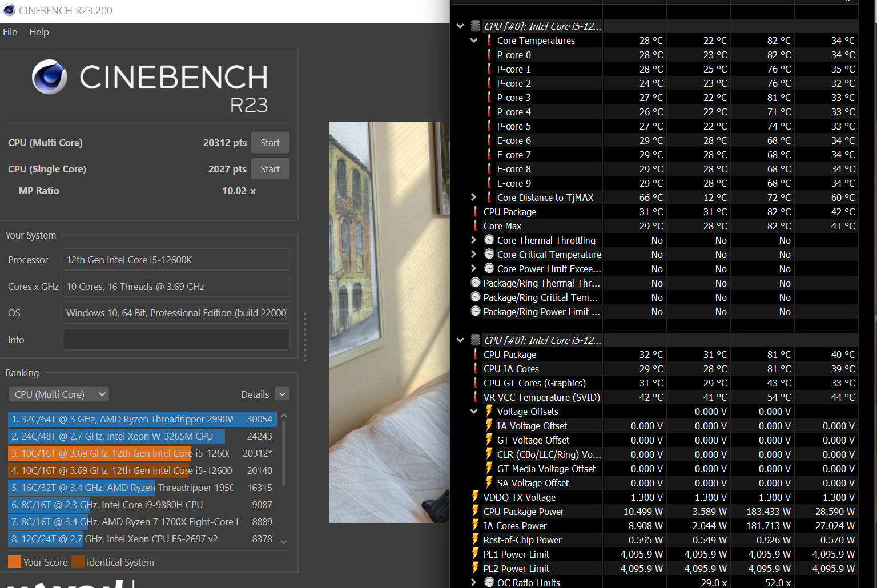The height and width of the screenshot is (588, 877).
Task: Click into the empty Info input field
Action: [x=176, y=340]
